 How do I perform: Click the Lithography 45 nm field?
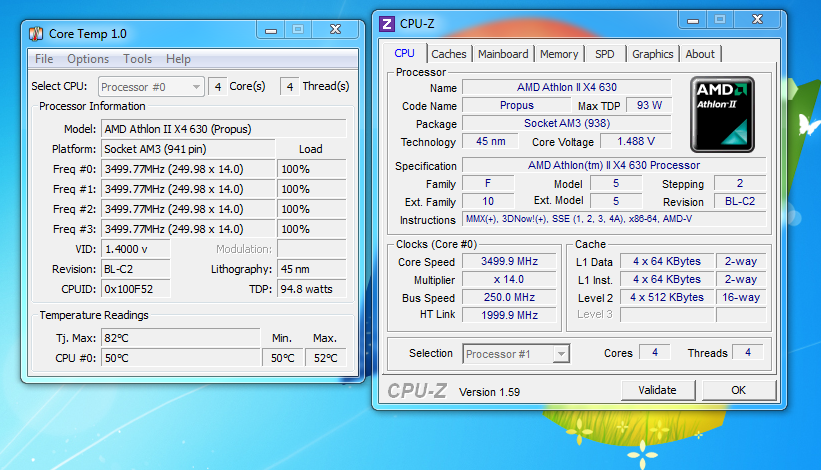[312, 269]
